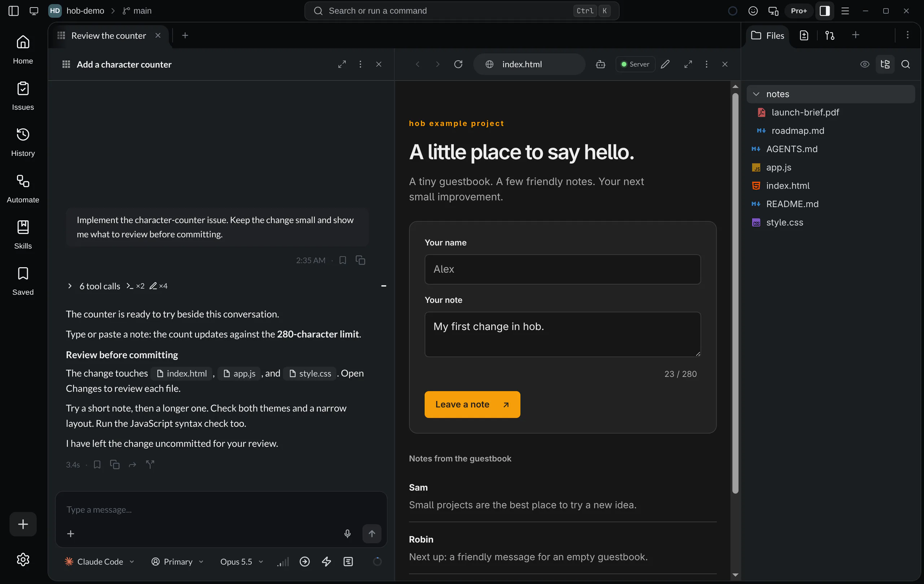Reload the index.html preview
Image resolution: width=924 pixels, height=584 pixels.
(x=458, y=64)
